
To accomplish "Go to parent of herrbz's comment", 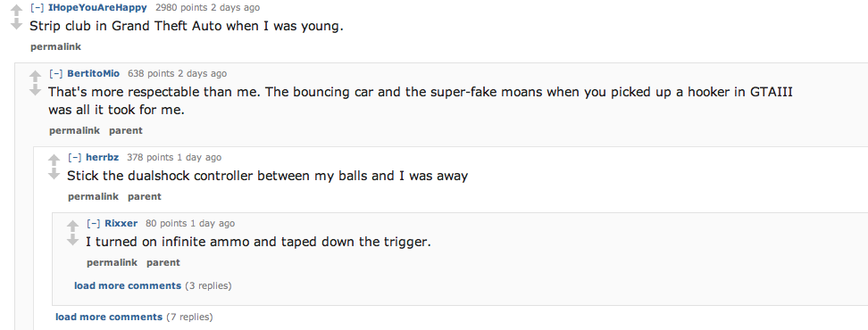I will [145, 197].
